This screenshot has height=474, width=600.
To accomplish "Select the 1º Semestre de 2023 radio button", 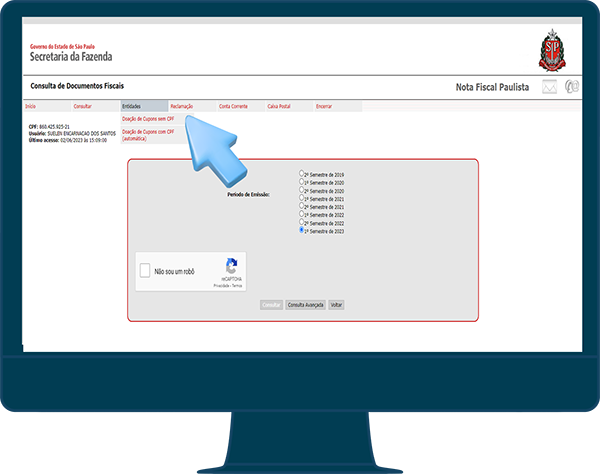I will 302,230.
